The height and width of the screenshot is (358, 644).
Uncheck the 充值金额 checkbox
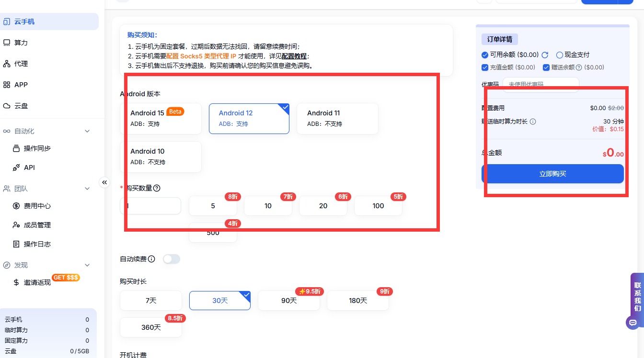click(485, 67)
